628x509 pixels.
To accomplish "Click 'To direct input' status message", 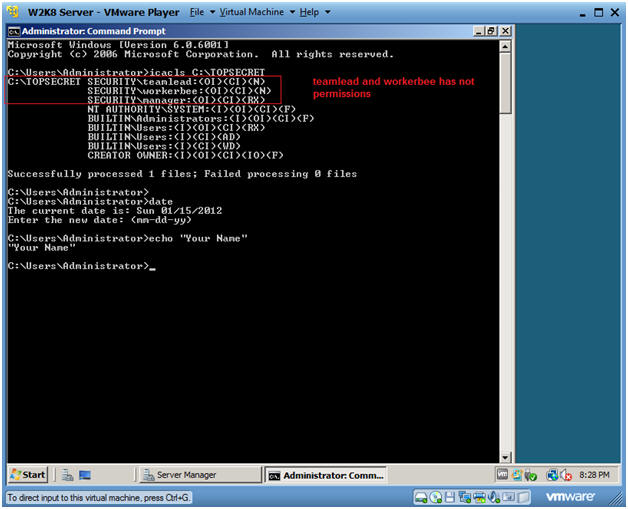I will pos(98,498).
